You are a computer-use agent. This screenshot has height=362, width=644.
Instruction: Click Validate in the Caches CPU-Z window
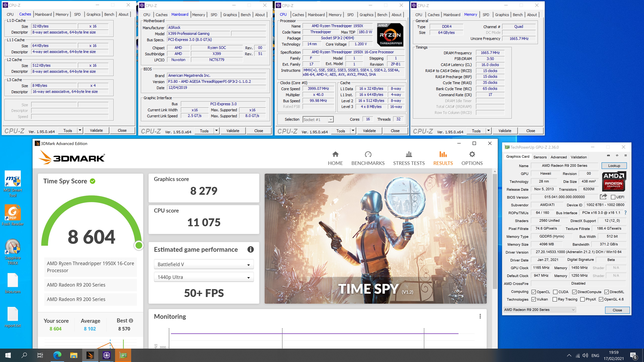[96, 130]
